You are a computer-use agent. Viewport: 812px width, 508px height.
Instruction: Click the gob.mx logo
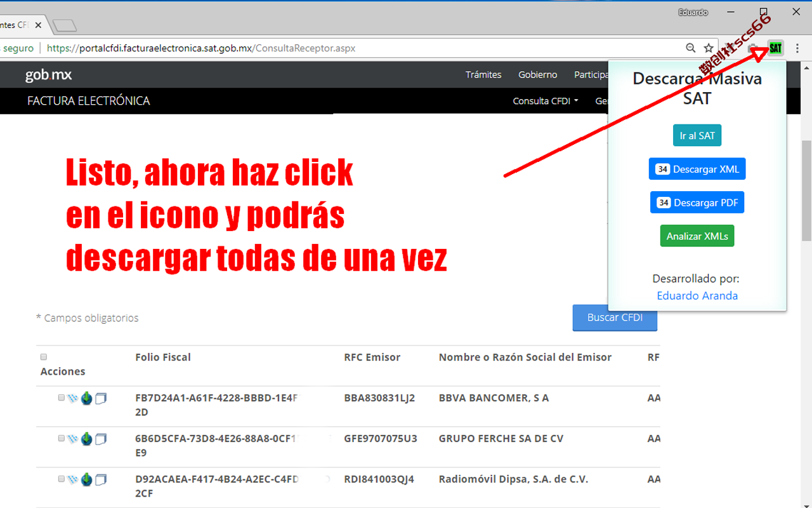pyautogui.click(x=48, y=75)
